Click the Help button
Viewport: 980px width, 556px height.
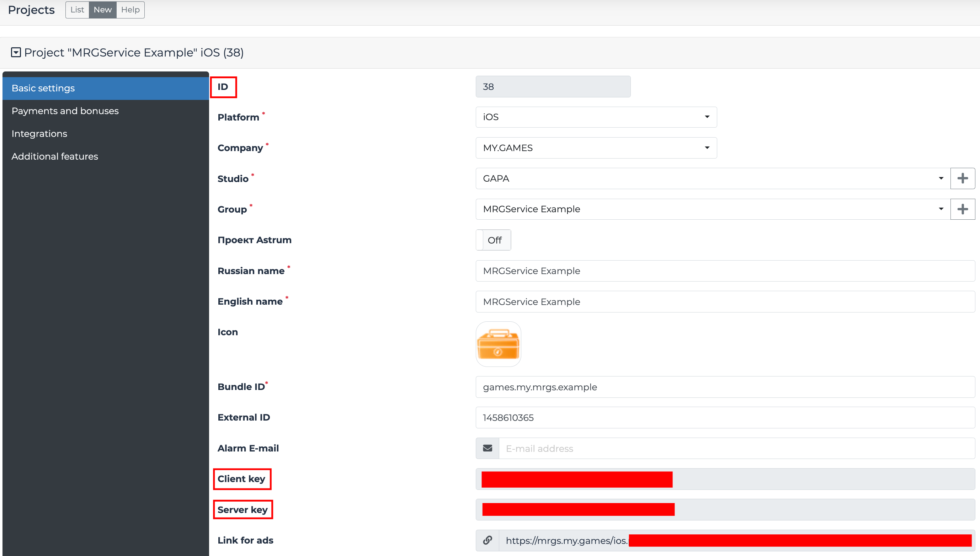pyautogui.click(x=130, y=10)
